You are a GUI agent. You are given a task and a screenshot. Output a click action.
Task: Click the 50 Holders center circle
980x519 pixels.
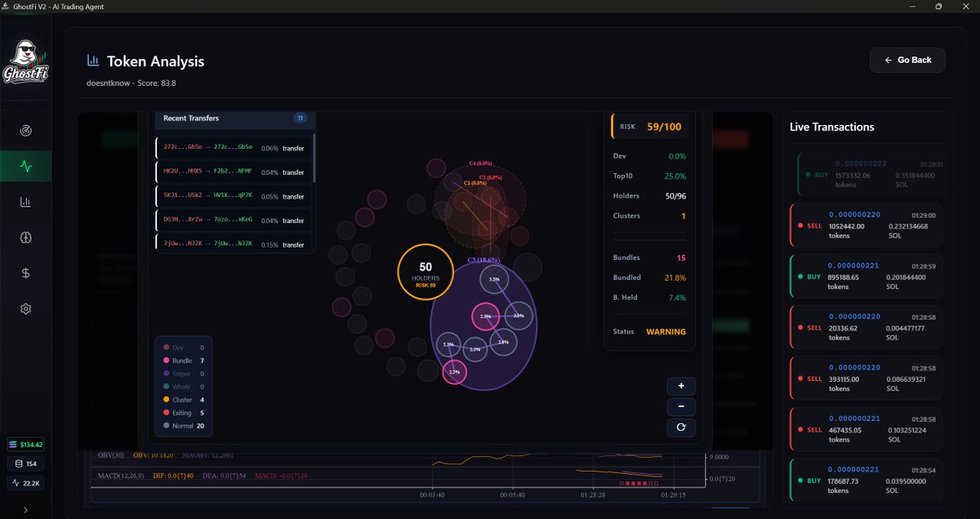click(425, 272)
